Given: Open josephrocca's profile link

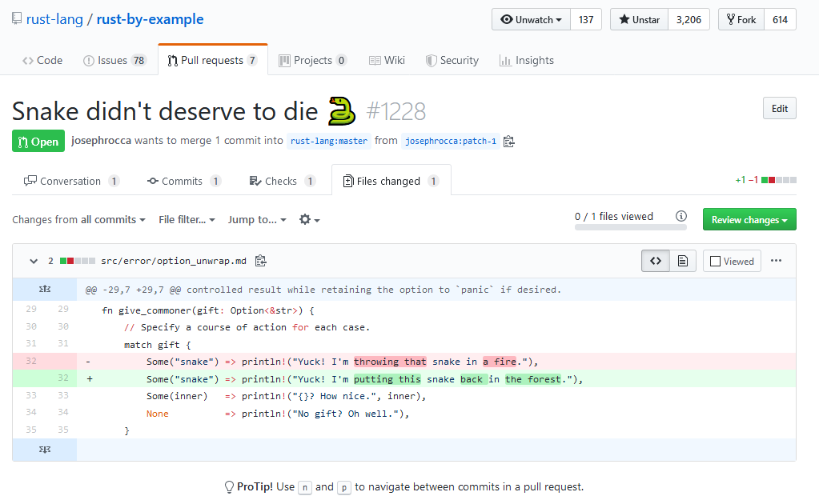Looking at the screenshot, I should pos(101,140).
